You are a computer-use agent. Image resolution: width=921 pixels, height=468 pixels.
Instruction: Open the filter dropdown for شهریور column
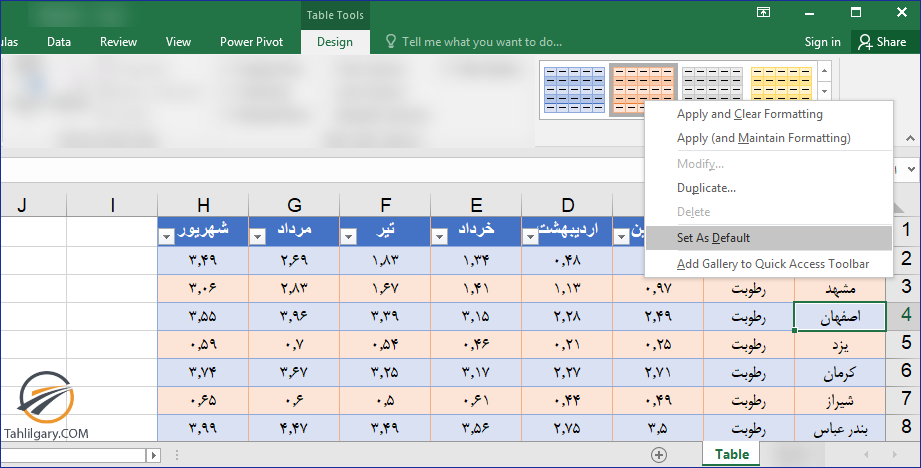[167, 237]
